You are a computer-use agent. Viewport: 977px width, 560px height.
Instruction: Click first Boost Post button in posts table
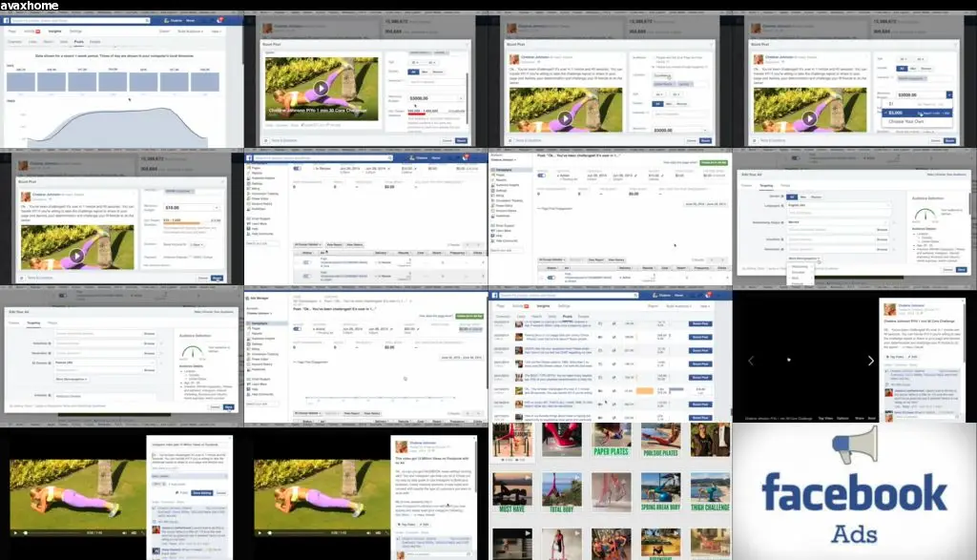click(x=700, y=324)
